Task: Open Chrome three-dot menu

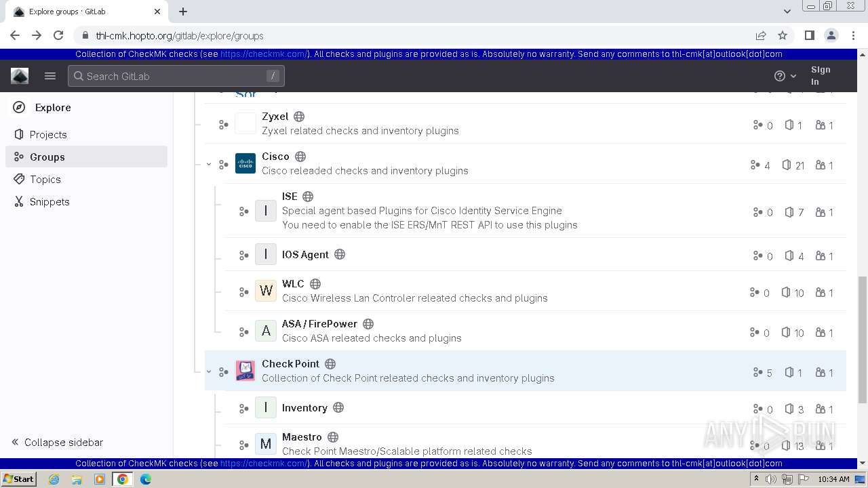Action: [852, 35]
